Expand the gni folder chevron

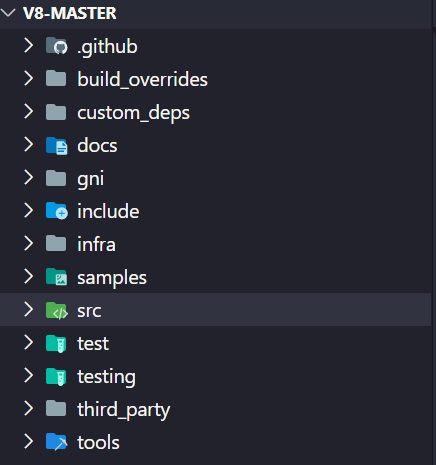tap(29, 178)
